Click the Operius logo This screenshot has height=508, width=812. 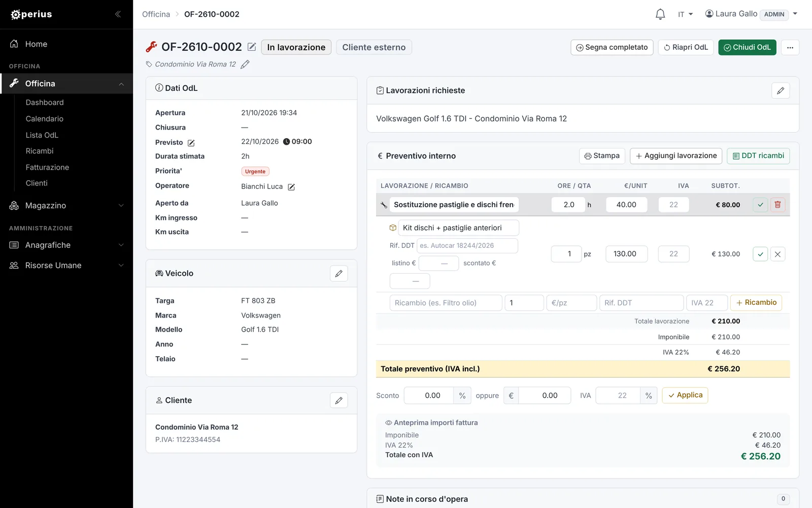[31, 14]
